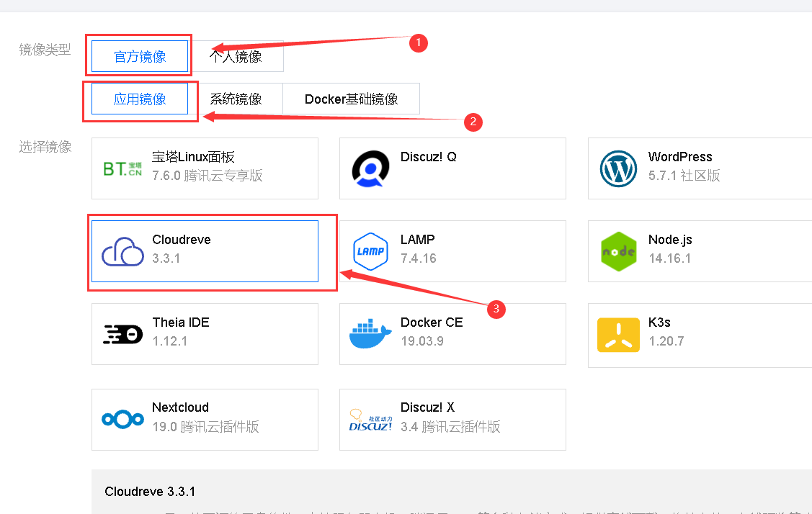
Task: Switch to 个人镜像 tab
Action: (236, 56)
